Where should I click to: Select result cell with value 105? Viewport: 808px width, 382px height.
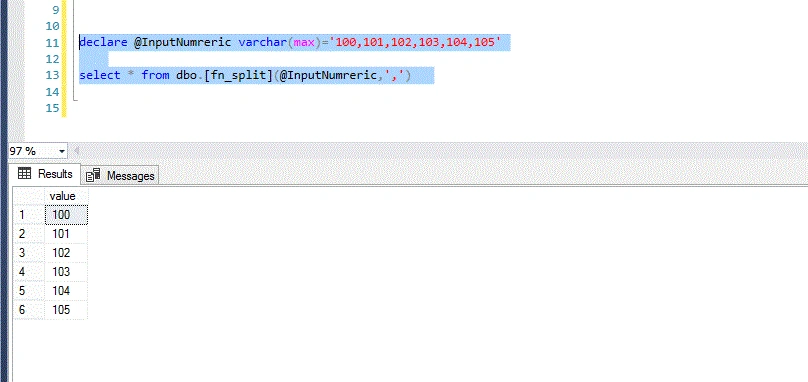coord(66,310)
